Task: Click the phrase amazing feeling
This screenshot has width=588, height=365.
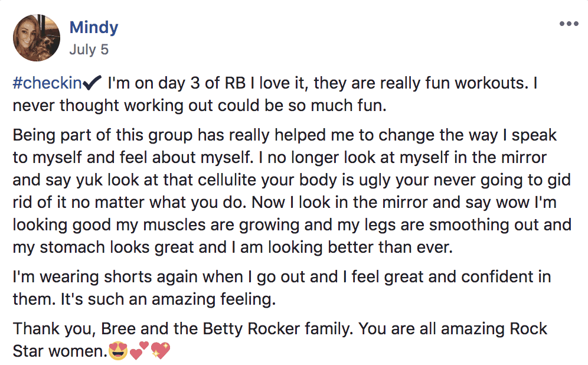Action: [213, 299]
